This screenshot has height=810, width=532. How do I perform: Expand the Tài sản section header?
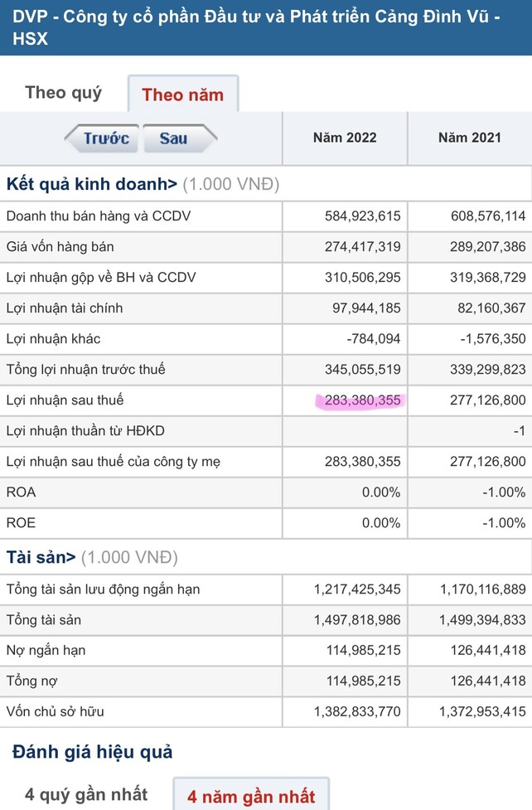[x=41, y=557]
